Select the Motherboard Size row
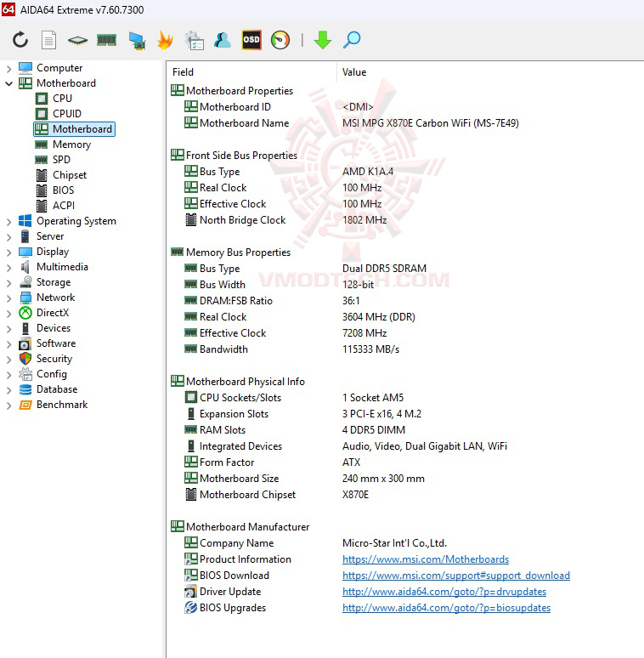The width and height of the screenshot is (644, 658). (x=304, y=479)
